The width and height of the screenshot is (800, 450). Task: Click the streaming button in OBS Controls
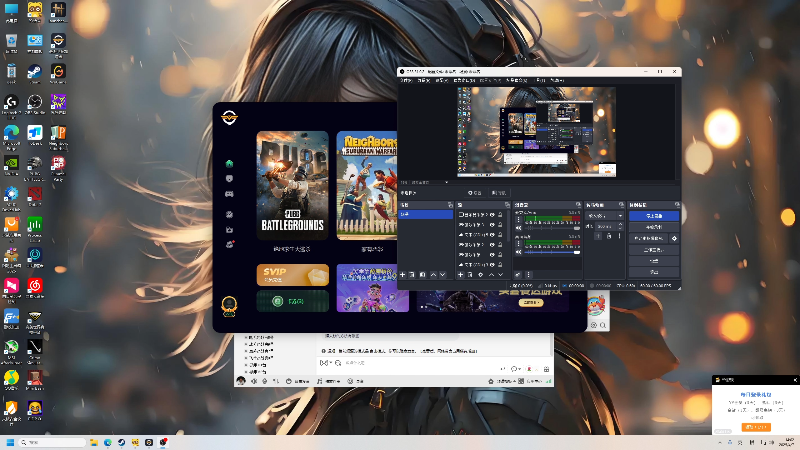[x=654, y=216]
